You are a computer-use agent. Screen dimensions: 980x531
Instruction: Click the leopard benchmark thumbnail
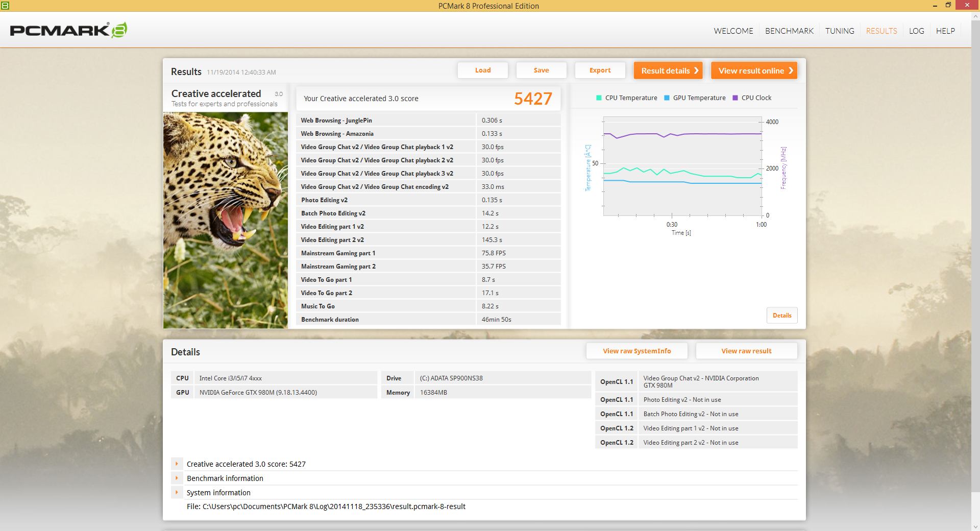(226, 220)
